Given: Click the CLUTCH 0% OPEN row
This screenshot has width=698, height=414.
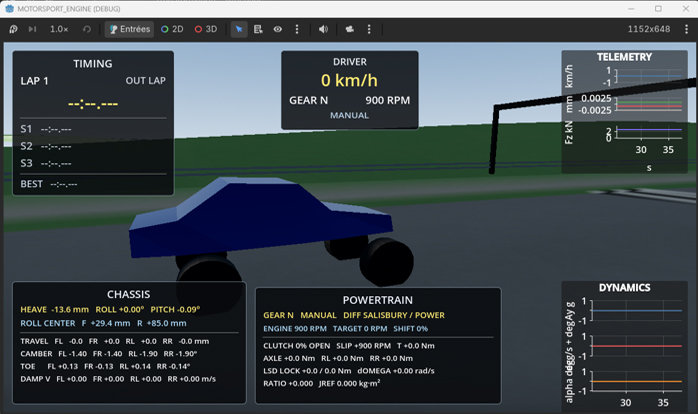Looking at the screenshot, I should (349, 346).
